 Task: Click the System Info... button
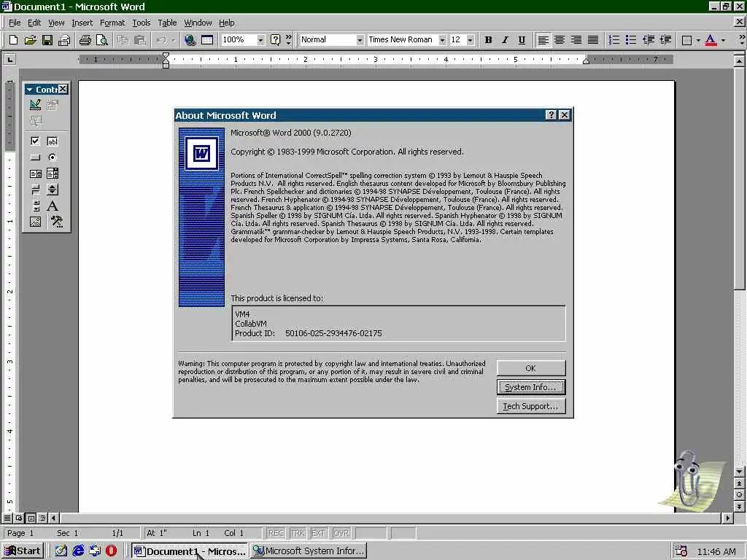pos(531,387)
